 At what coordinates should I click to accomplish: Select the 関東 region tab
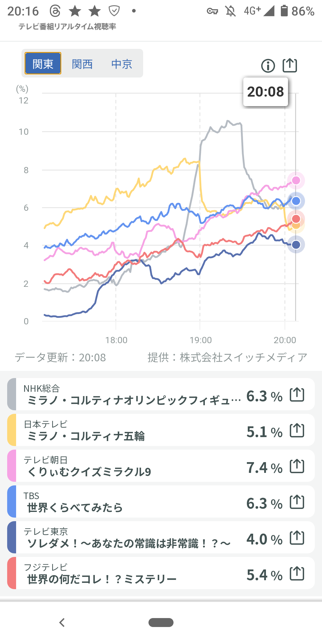(x=43, y=64)
